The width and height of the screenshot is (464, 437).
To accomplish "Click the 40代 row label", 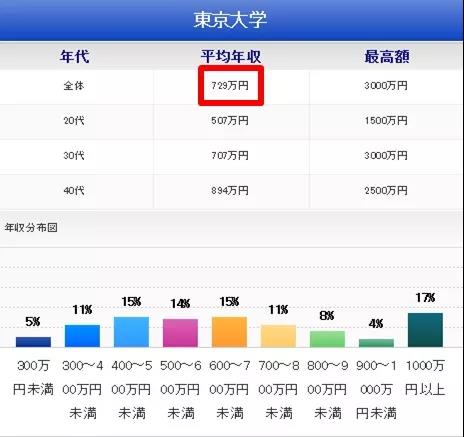I will (74, 190).
